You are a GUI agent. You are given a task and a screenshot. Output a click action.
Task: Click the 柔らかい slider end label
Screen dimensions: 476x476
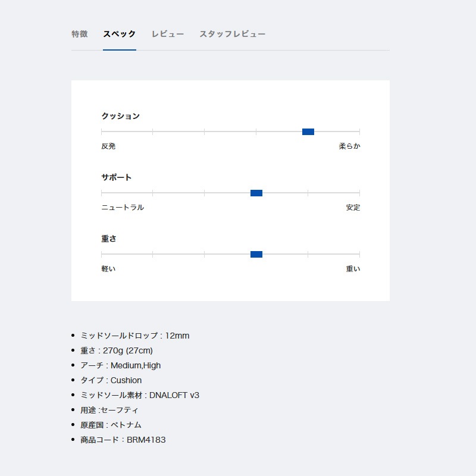click(x=349, y=146)
